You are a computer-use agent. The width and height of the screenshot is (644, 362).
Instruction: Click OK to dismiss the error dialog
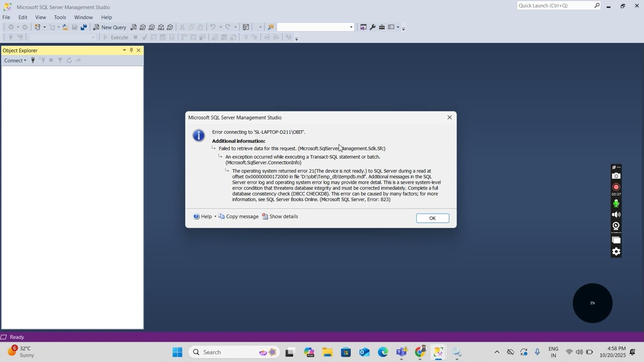click(x=432, y=218)
